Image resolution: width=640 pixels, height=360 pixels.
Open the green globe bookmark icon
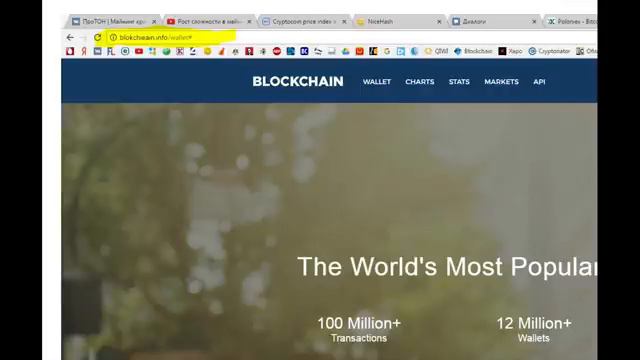pos(166,51)
